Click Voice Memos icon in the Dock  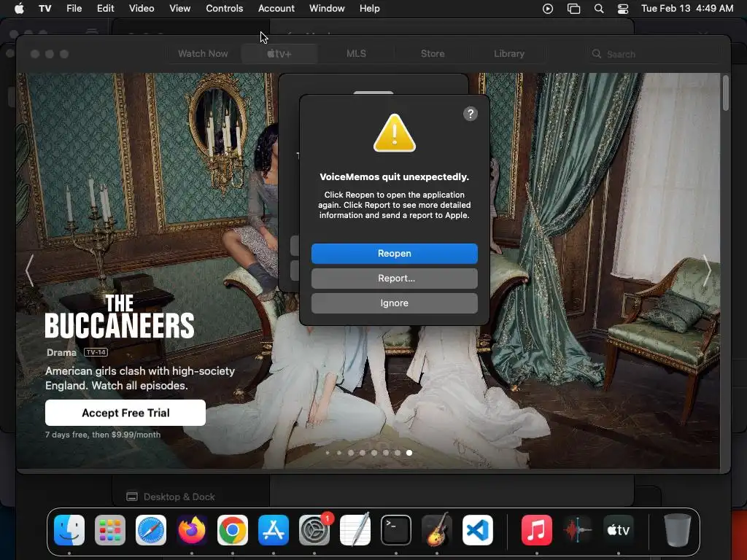(578, 529)
